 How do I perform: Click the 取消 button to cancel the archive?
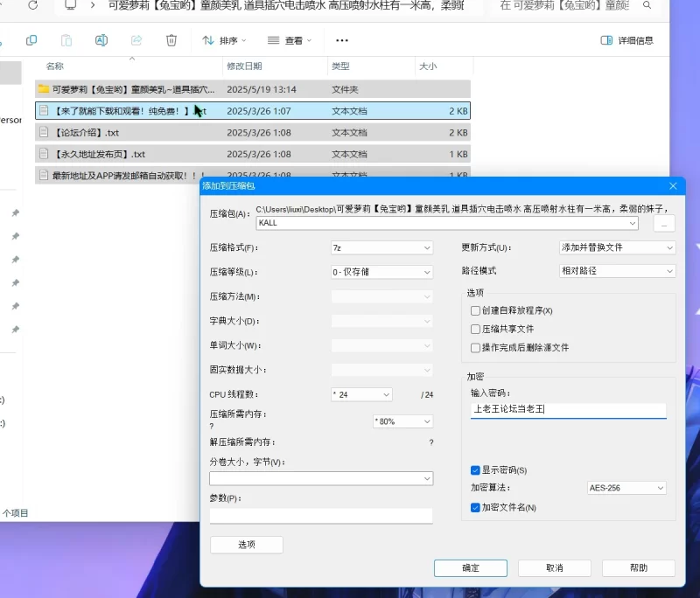(555, 567)
